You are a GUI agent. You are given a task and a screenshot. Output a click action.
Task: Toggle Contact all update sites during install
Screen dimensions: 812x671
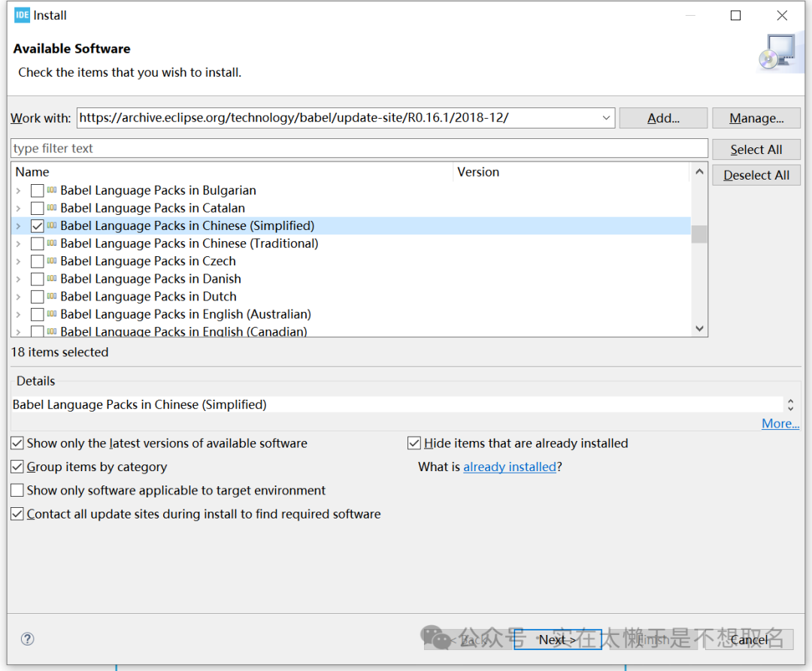(x=17, y=514)
